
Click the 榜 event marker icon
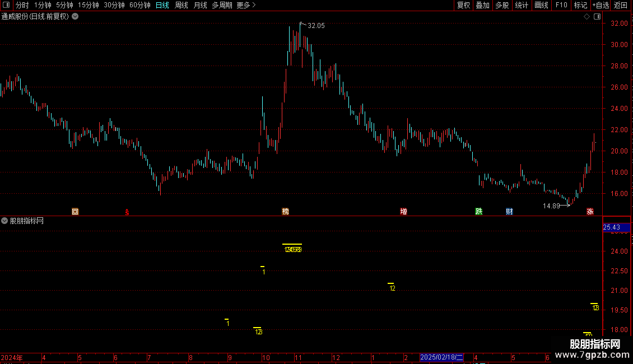[x=286, y=212]
